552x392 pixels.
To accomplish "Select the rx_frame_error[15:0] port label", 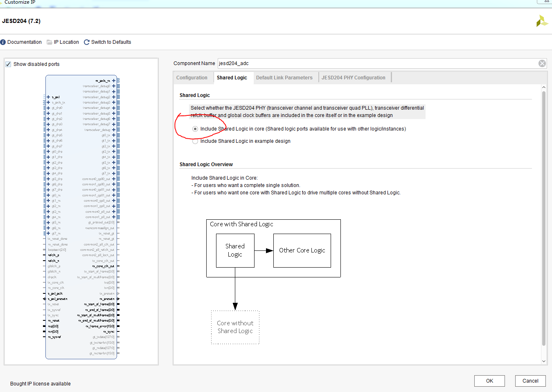I will pyautogui.click(x=100, y=326).
